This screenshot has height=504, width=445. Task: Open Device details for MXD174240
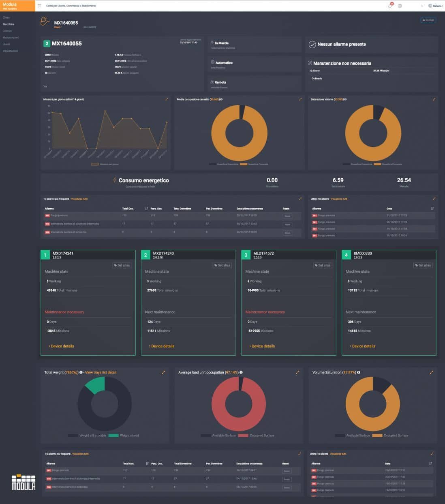161,346
